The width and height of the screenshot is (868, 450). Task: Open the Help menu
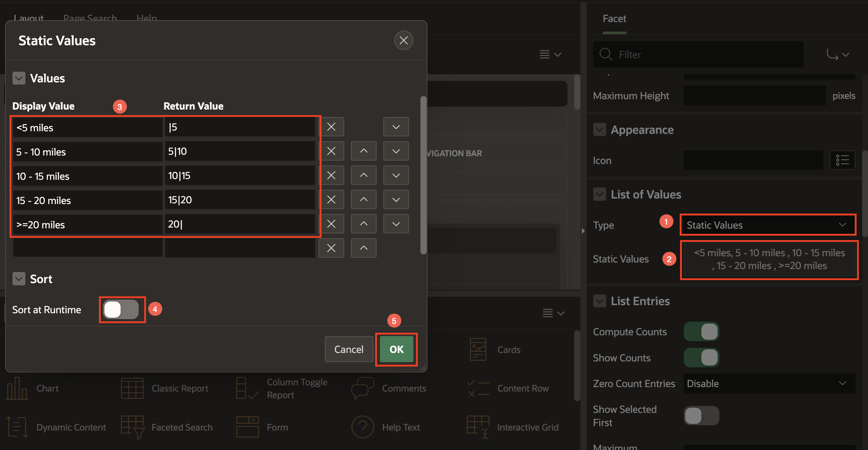[146, 18]
